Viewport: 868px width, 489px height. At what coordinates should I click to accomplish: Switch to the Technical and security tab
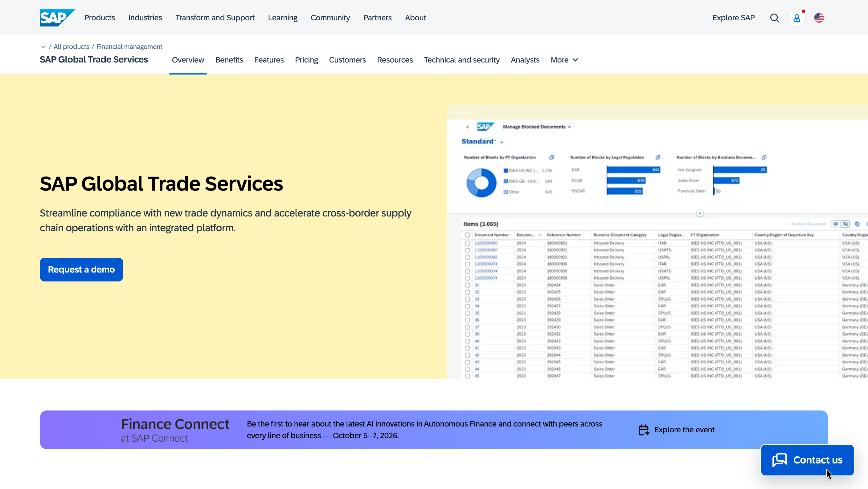point(462,60)
